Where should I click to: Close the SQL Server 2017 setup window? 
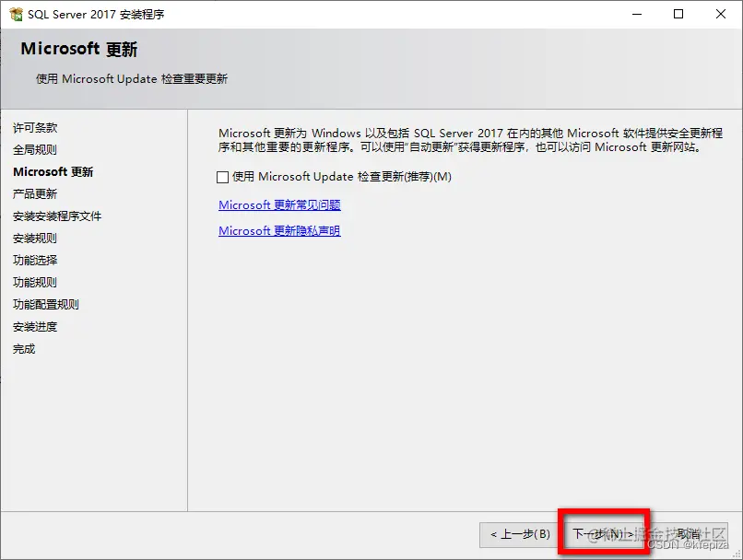[x=721, y=14]
